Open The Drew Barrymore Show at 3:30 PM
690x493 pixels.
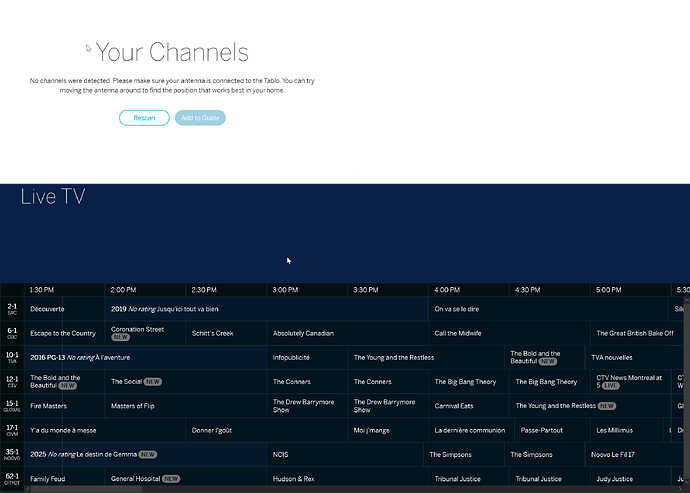(388, 406)
